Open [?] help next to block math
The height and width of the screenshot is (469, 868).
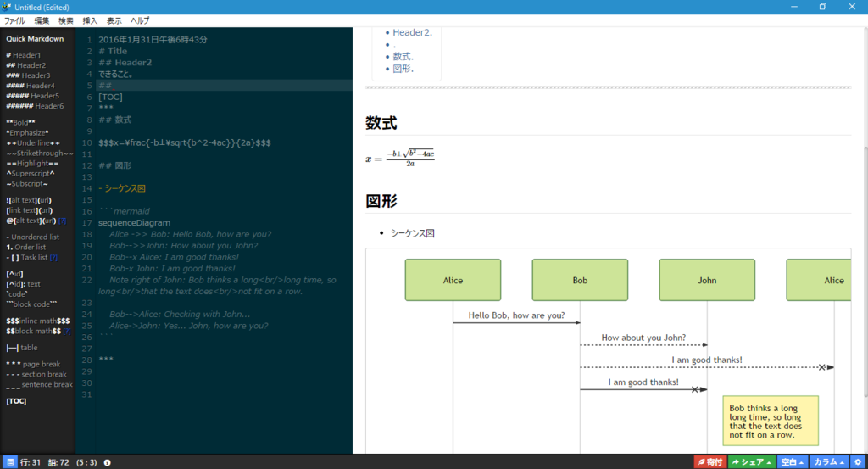coord(67,331)
